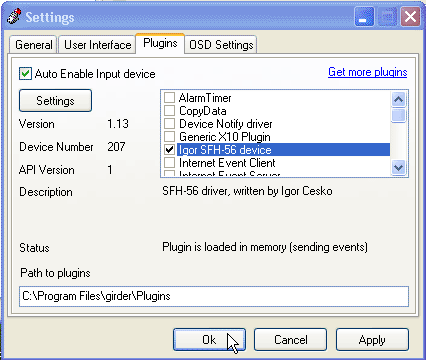This screenshot has height=360, width=426.
Task: Tick the Internet Event Client checkbox
Action: pos(169,163)
